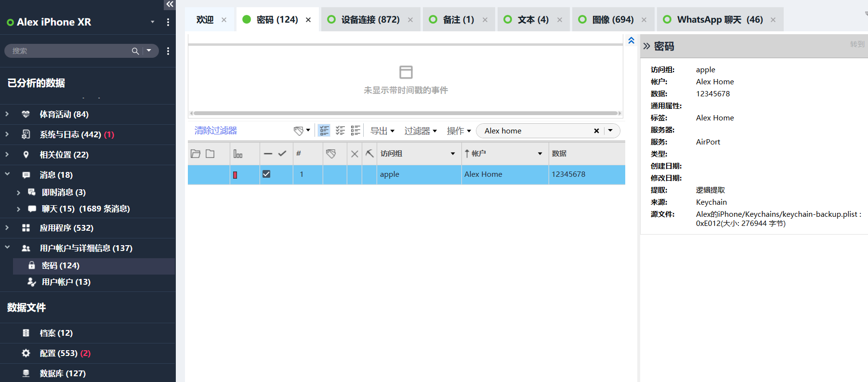The height and width of the screenshot is (382, 868).
Task: Open the more options menu beside the sidebar search
Action: 168,51
